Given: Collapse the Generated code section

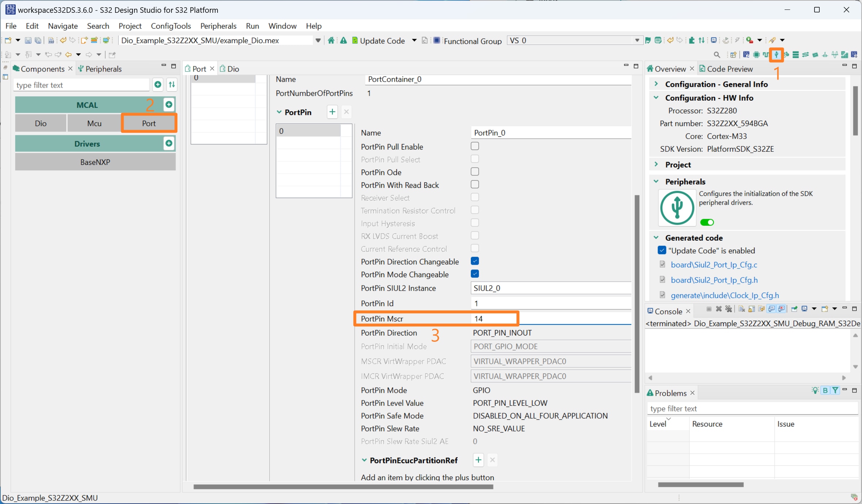Looking at the screenshot, I should point(656,238).
